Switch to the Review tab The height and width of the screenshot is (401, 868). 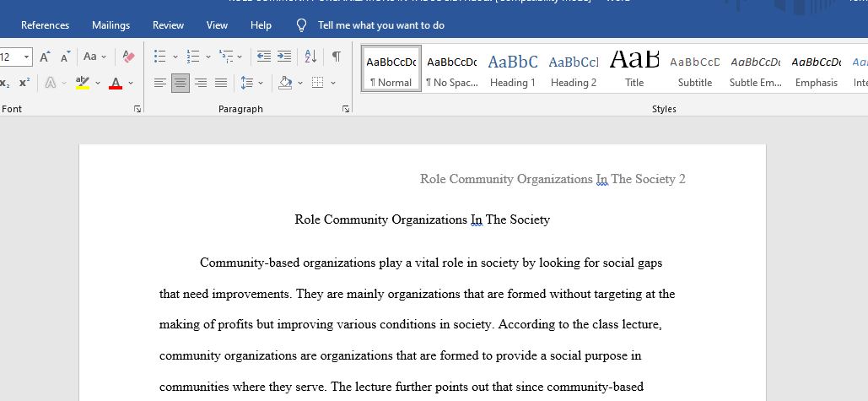tap(169, 25)
